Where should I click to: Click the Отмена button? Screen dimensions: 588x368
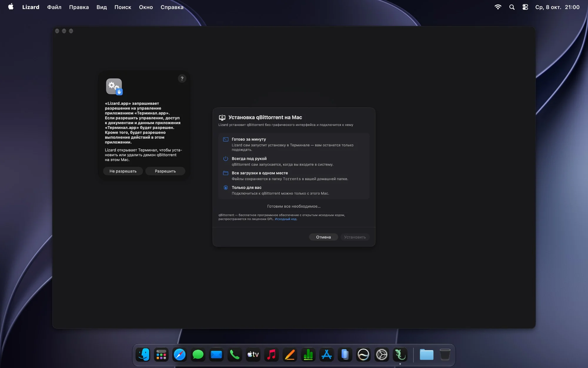click(323, 237)
